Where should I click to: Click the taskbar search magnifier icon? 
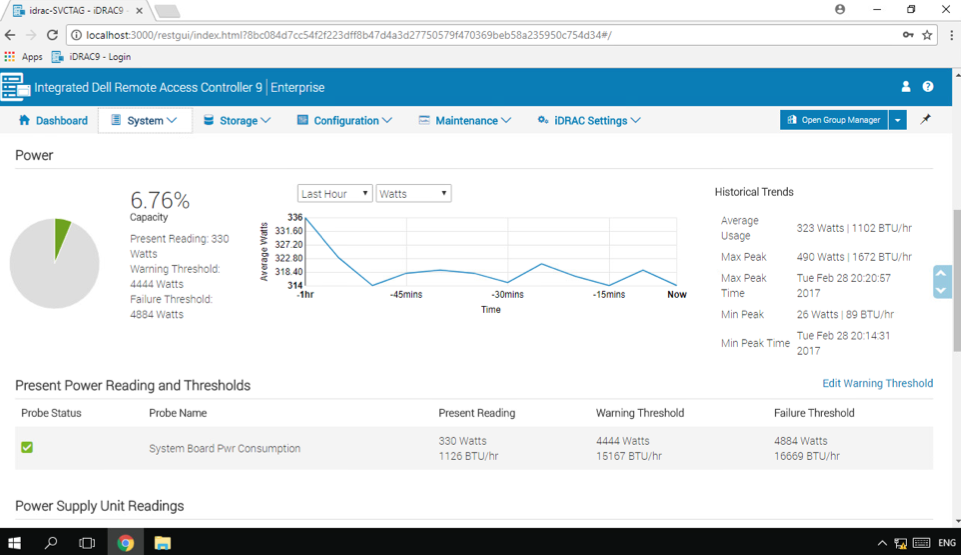(51, 543)
